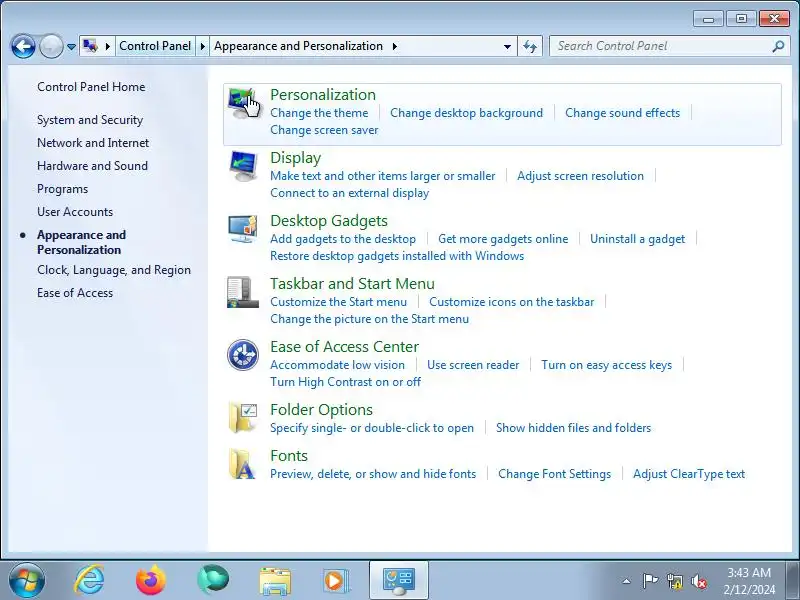Click the search magnifier icon
The image size is (800, 600).
click(778, 46)
